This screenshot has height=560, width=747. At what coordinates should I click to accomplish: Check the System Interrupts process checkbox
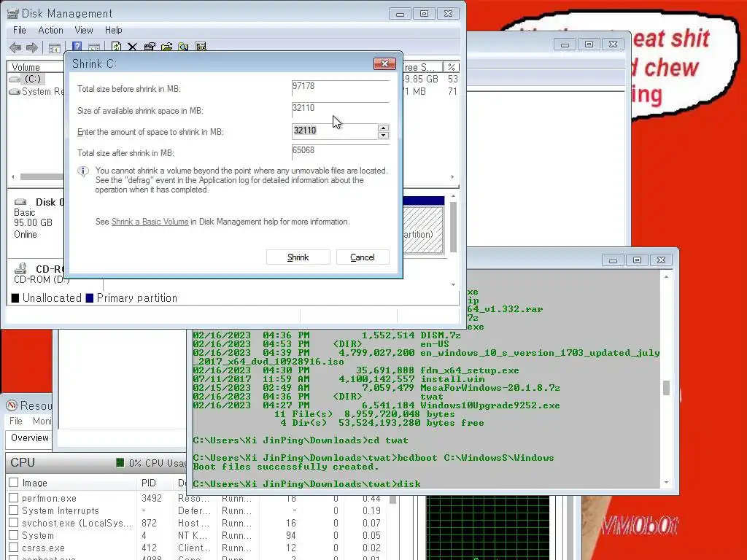(14, 510)
